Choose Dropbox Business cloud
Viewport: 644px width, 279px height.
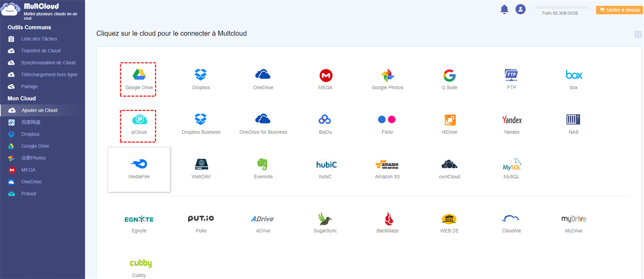pos(201,119)
